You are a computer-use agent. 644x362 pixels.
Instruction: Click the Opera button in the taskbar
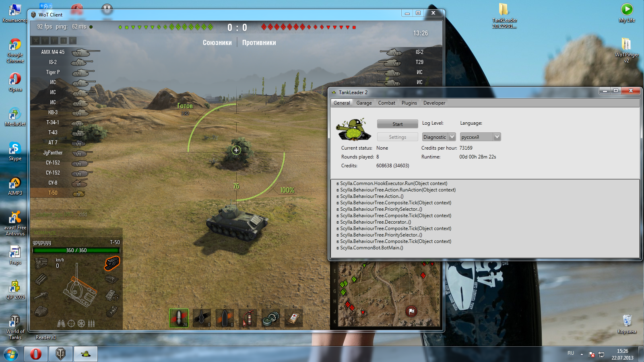point(36,354)
